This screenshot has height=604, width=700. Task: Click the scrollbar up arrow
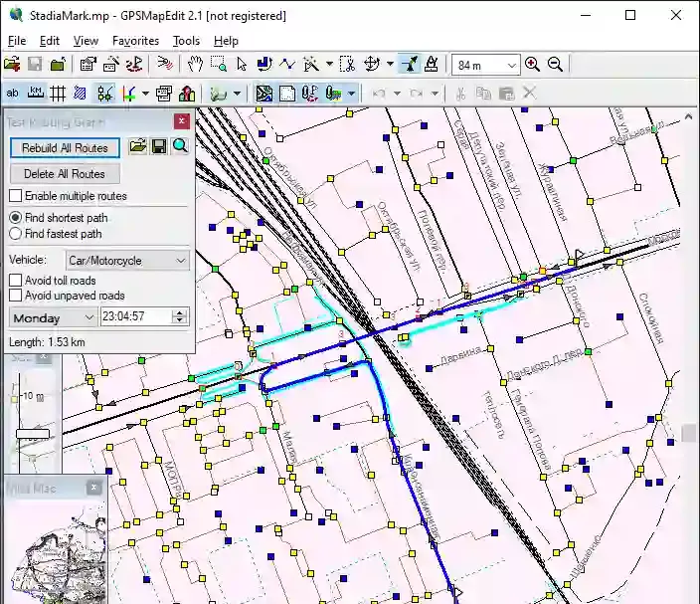pyautogui.click(x=688, y=116)
